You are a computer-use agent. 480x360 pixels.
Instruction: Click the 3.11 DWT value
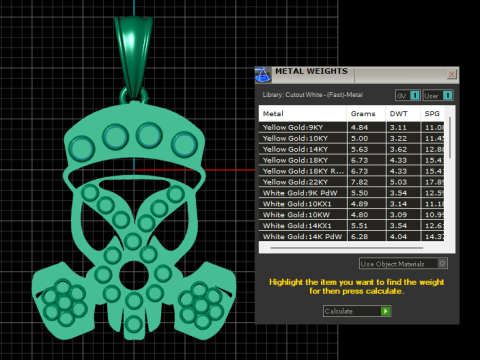[x=398, y=127]
